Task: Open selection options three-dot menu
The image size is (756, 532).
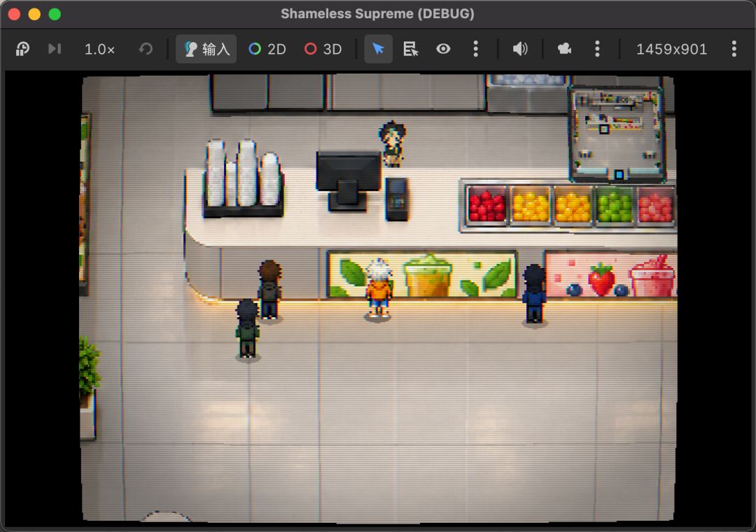Action: 476,49
